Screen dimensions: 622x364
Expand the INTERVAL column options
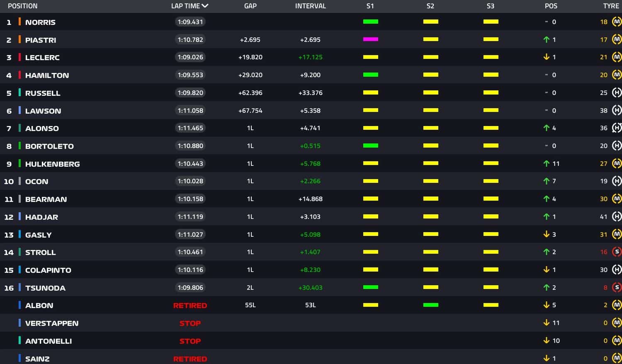tap(310, 6)
